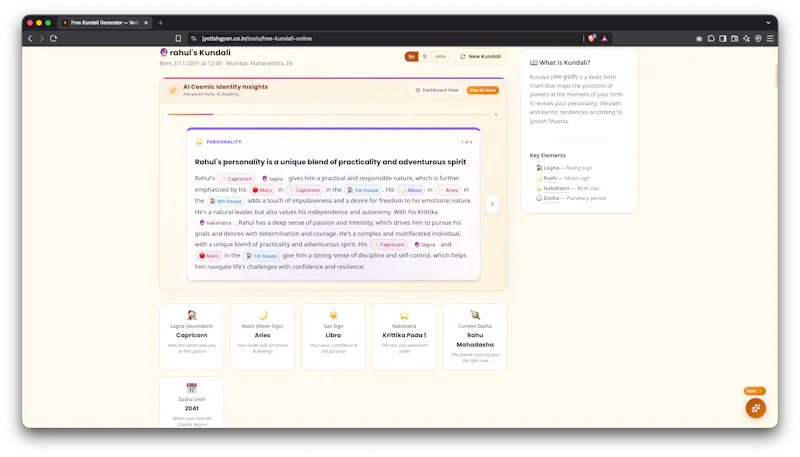The image size is (800, 457).
Task: Click Lagna — Rising sign key element
Action: [x=564, y=168]
